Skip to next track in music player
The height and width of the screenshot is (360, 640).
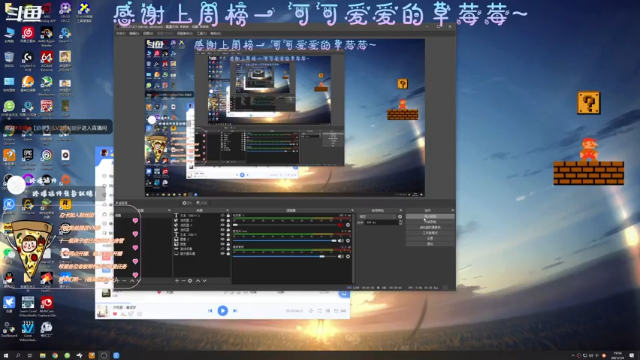coord(235,311)
